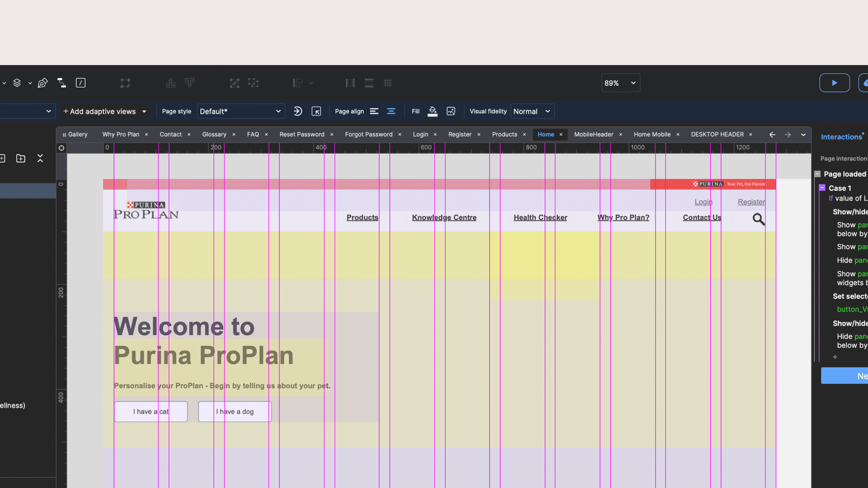
Task: Toggle the grid display icon
Action: tap(388, 83)
